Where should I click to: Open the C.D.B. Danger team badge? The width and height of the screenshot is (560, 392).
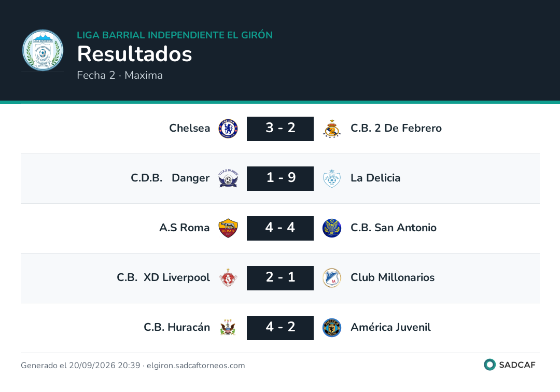coord(228,178)
